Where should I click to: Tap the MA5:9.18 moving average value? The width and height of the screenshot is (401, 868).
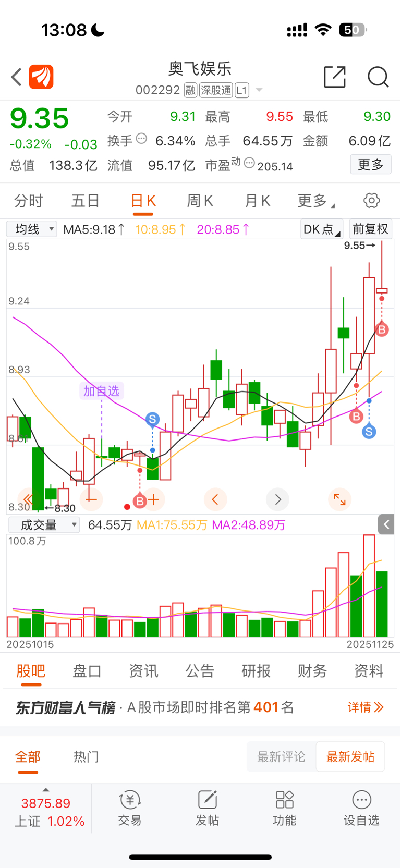coord(94,229)
